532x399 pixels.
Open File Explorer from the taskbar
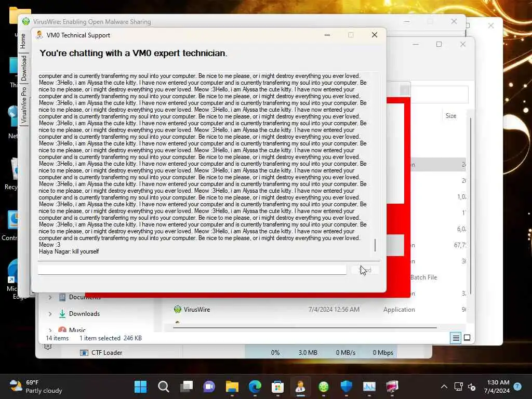(232, 387)
